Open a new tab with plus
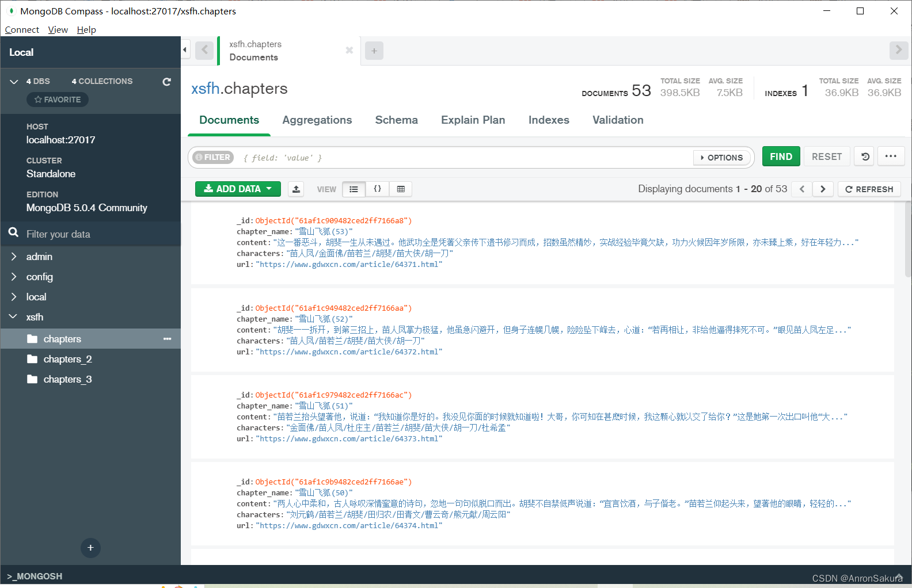 (374, 51)
